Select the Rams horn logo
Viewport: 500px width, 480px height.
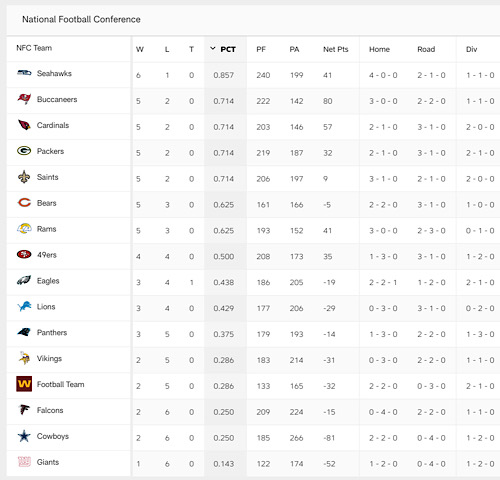[x=24, y=228]
